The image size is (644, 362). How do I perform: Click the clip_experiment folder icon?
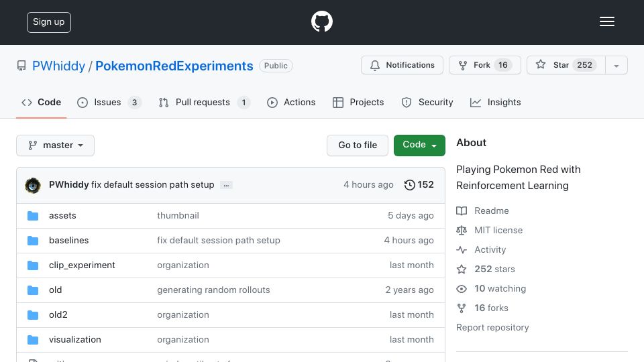pyautogui.click(x=33, y=265)
